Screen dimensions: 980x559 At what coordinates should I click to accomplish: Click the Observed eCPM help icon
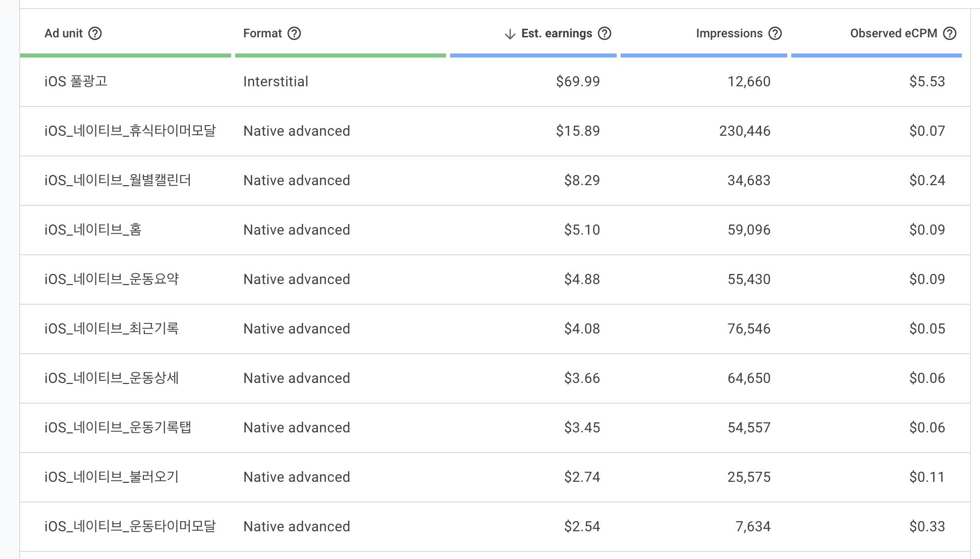[950, 33]
